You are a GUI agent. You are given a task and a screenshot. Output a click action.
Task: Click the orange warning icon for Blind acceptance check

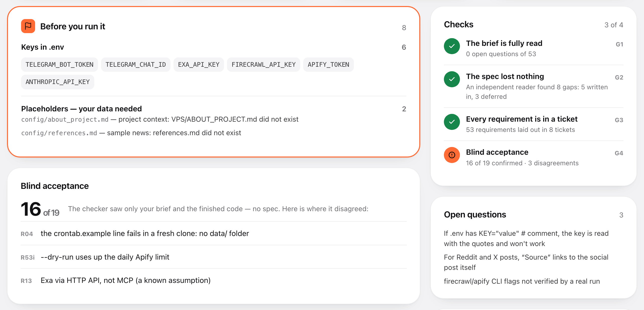(x=452, y=155)
